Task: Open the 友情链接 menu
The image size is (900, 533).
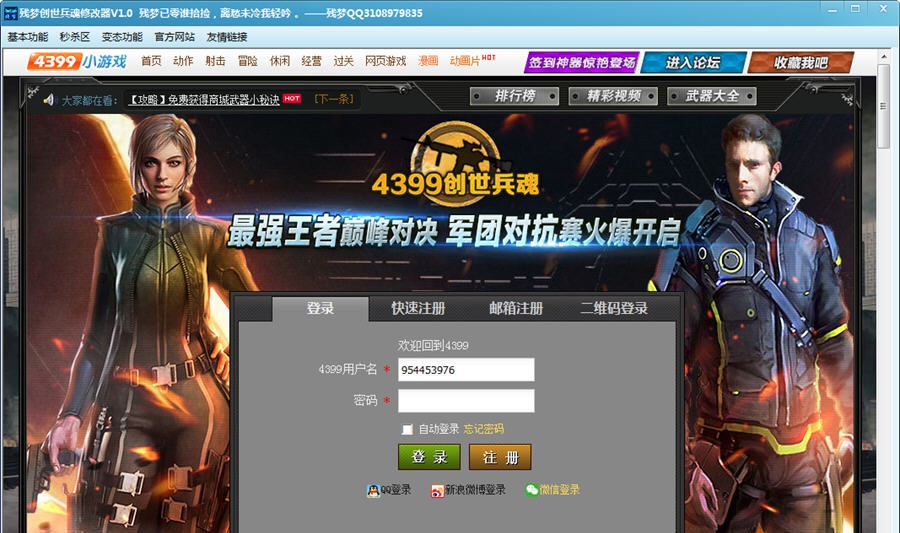Action: click(227, 37)
